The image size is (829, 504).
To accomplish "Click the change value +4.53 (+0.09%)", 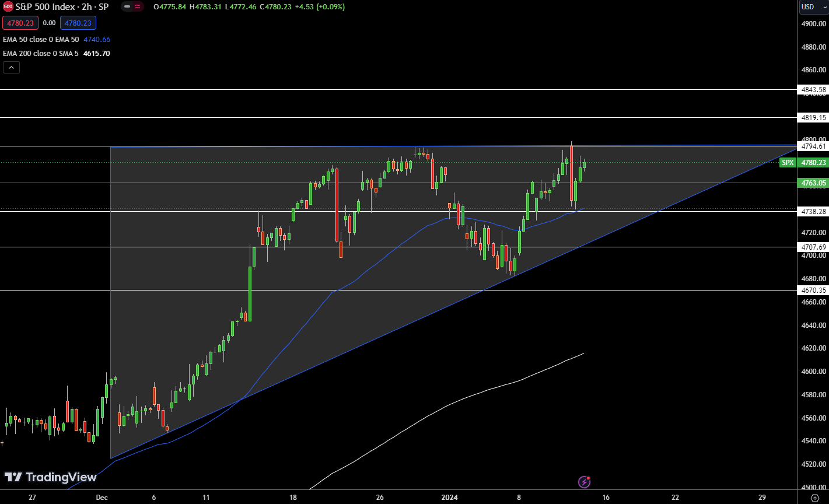I will pyautogui.click(x=320, y=7).
